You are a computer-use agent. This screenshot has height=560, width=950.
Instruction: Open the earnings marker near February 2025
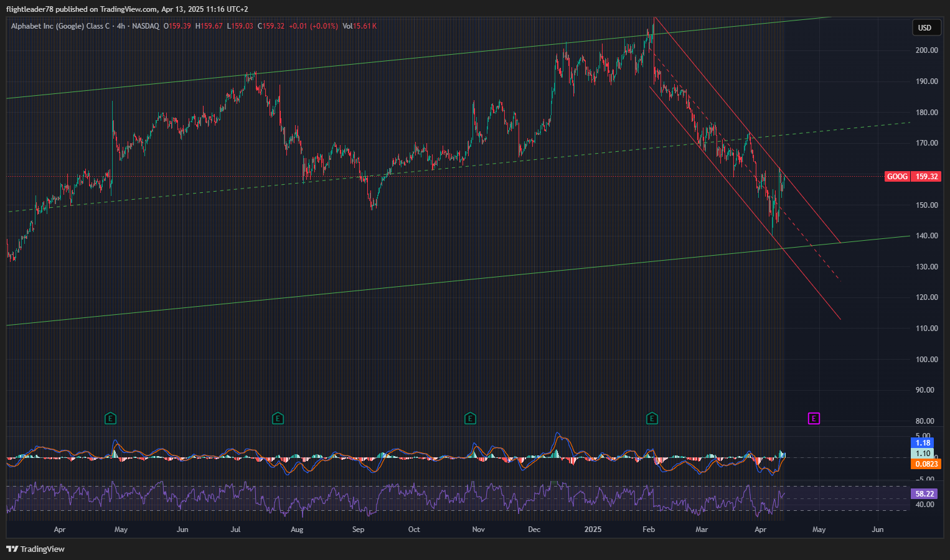click(x=652, y=419)
